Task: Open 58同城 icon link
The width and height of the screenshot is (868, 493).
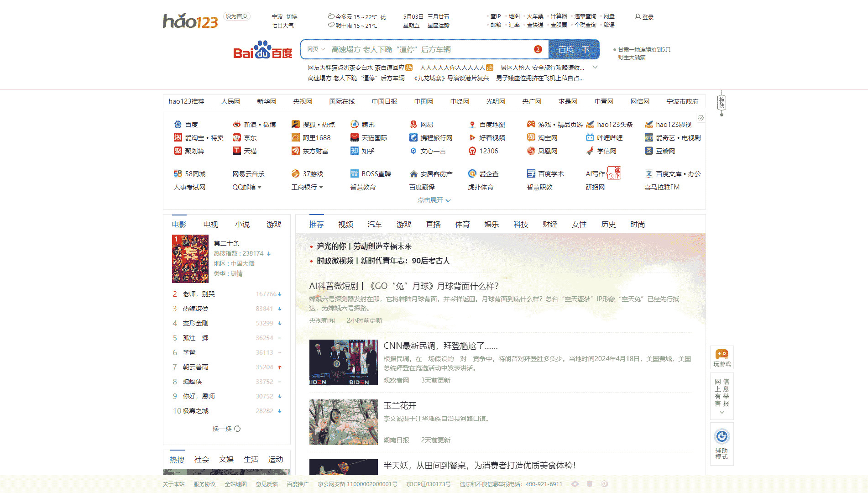Action: pyautogui.click(x=178, y=173)
